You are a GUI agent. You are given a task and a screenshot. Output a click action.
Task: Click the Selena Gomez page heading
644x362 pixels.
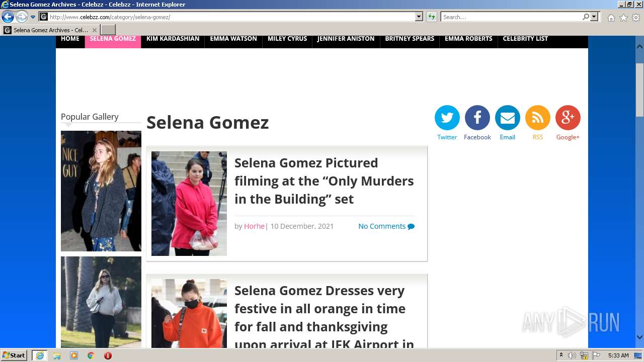tap(208, 123)
